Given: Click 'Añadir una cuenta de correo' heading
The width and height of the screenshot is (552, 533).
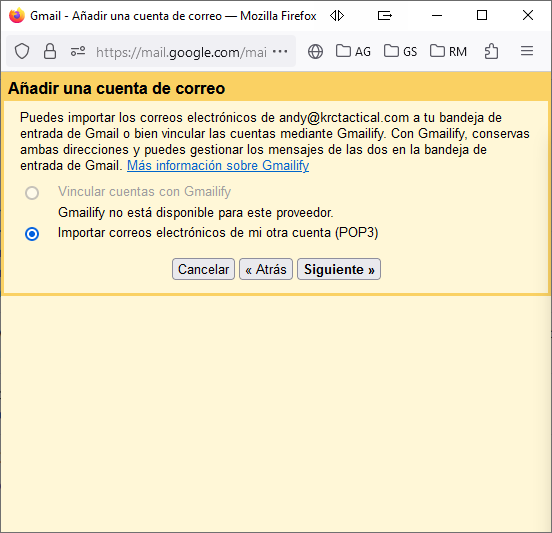Looking at the screenshot, I should [x=117, y=88].
